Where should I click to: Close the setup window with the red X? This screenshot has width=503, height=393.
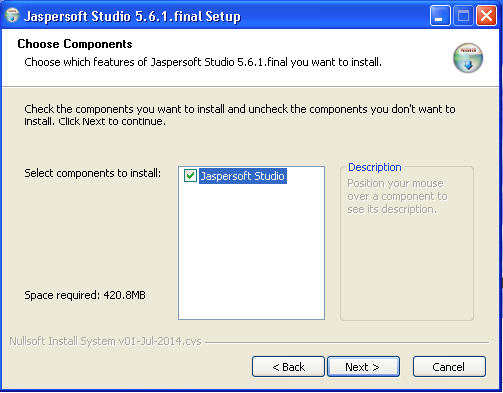(486, 16)
